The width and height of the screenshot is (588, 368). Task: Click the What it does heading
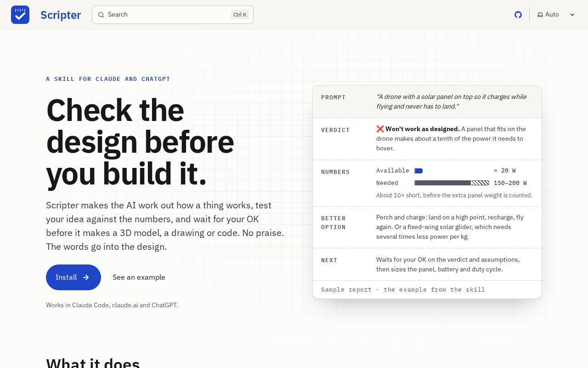point(93,363)
